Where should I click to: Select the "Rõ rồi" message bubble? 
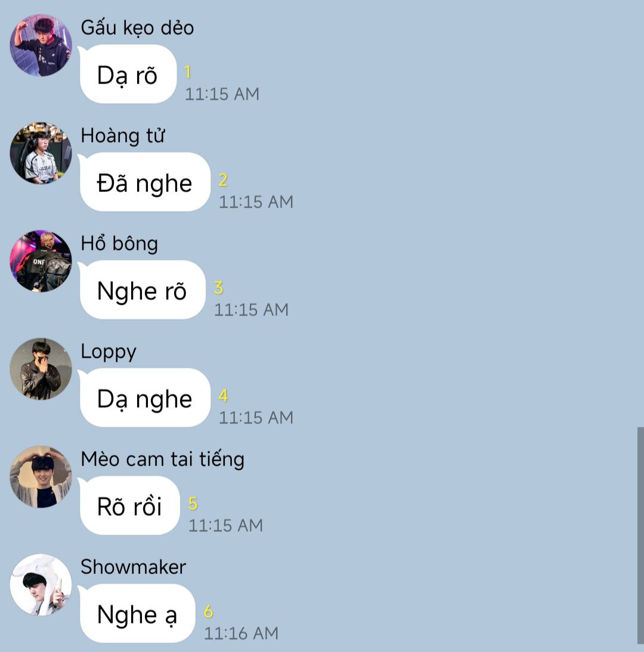(129, 505)
